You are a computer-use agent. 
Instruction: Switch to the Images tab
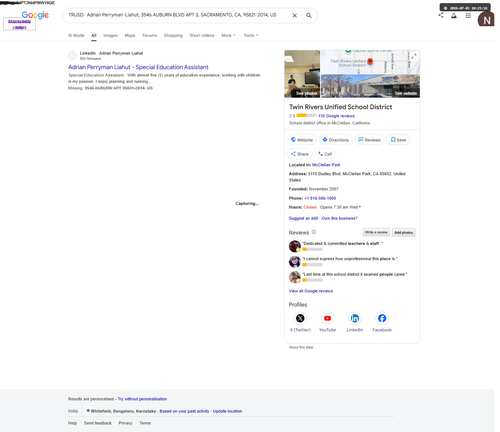point(110,35)
